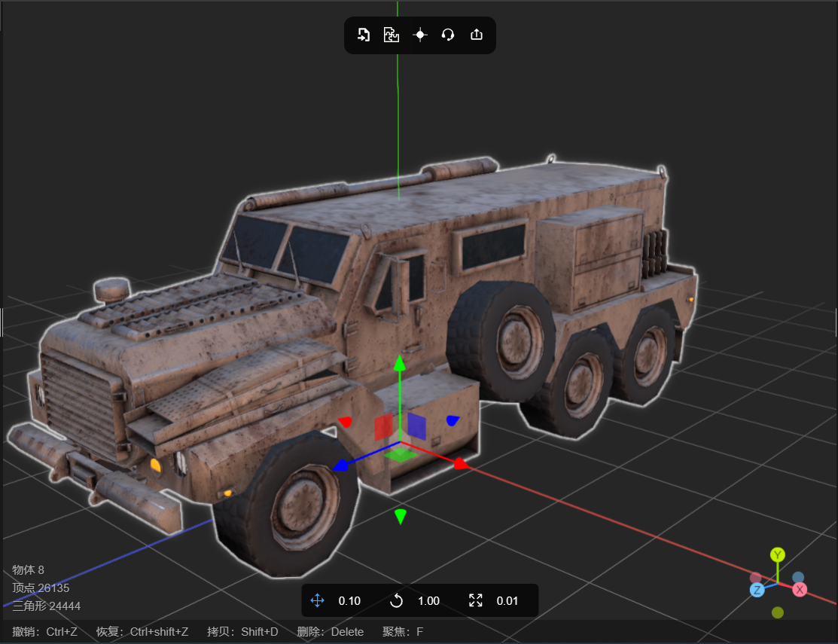Click the right edge panel handle
The image size is (838, 644).
[836, 322]
